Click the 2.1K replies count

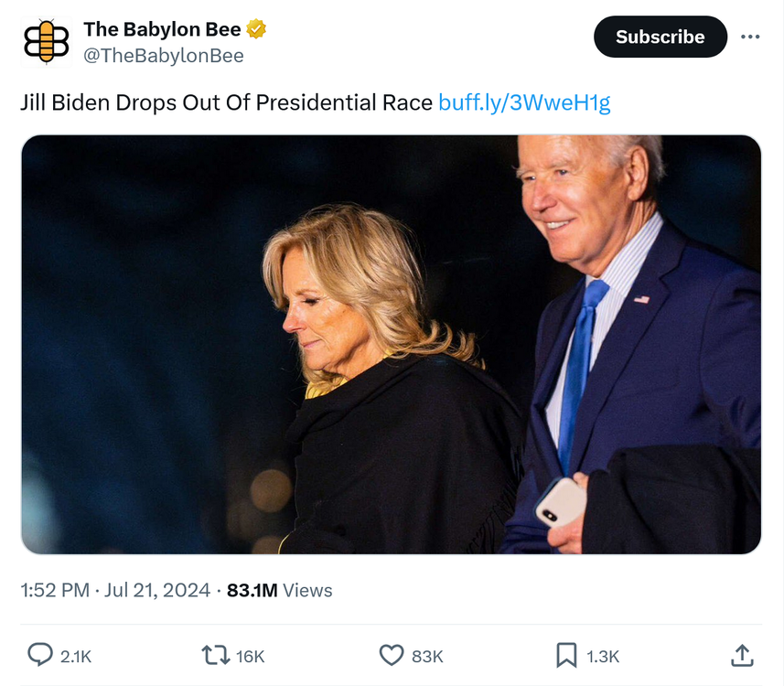[x=76, y=656]
